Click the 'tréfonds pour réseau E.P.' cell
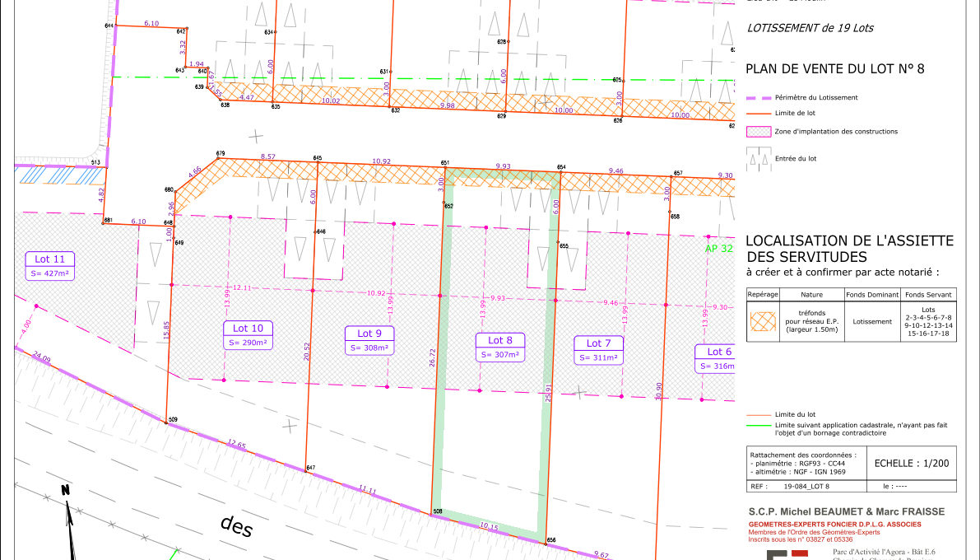980x560 pixels. tap(812, 321)
